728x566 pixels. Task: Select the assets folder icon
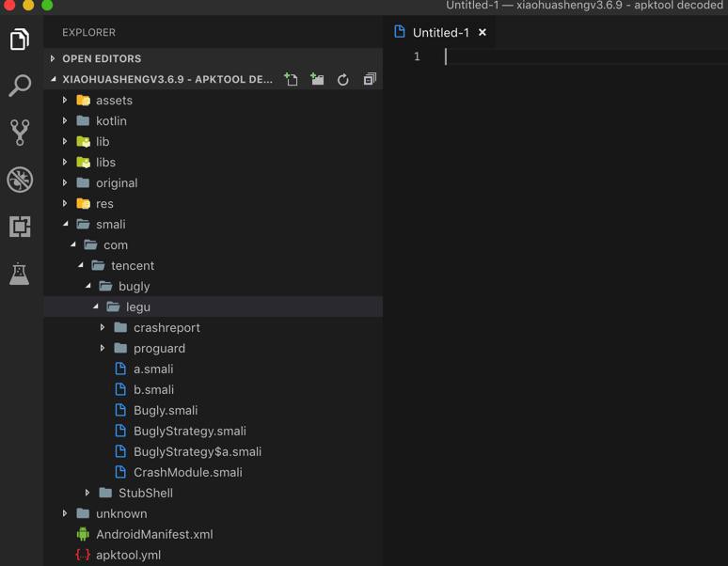[x=83, y=100]
